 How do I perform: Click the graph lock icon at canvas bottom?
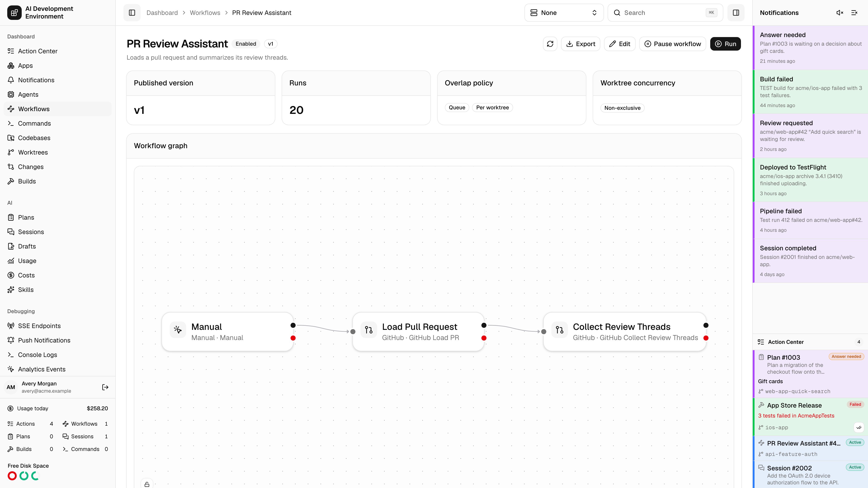tap(147, 484)
